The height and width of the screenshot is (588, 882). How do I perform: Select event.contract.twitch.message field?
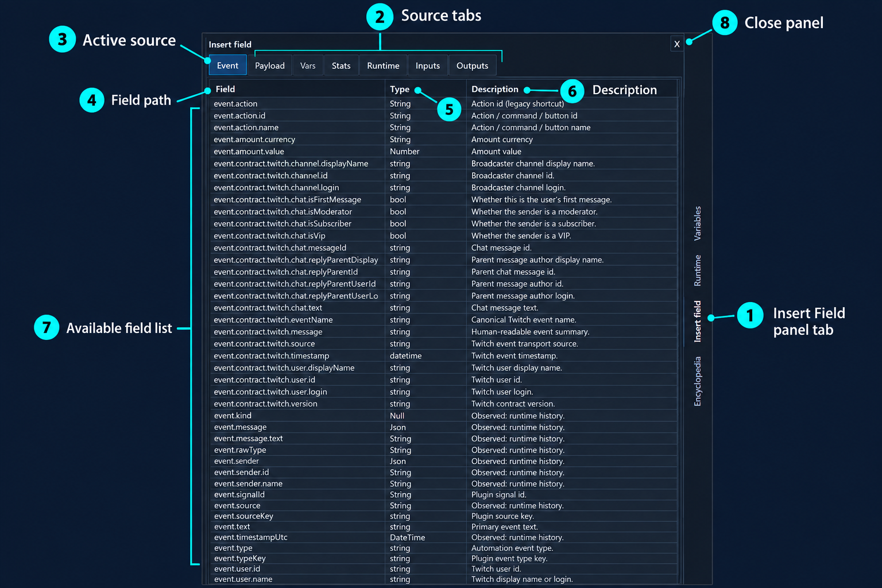pos(443,332)
